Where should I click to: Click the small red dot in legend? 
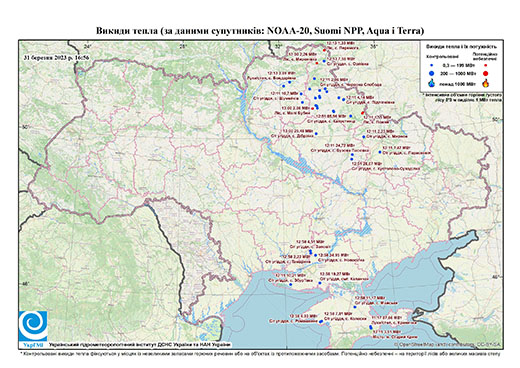tap(485, 65)
